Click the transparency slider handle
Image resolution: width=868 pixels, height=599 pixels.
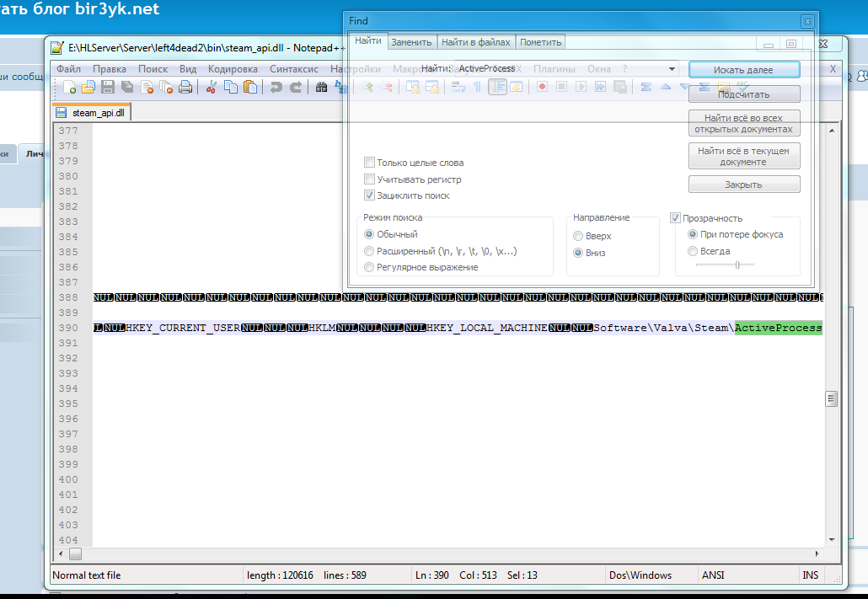(737, 265)
